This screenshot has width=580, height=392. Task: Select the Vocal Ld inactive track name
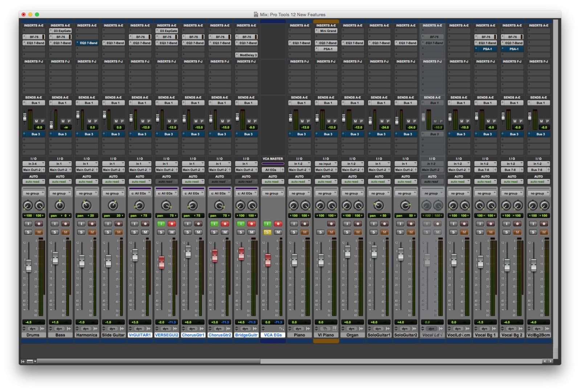coord(432,335)
